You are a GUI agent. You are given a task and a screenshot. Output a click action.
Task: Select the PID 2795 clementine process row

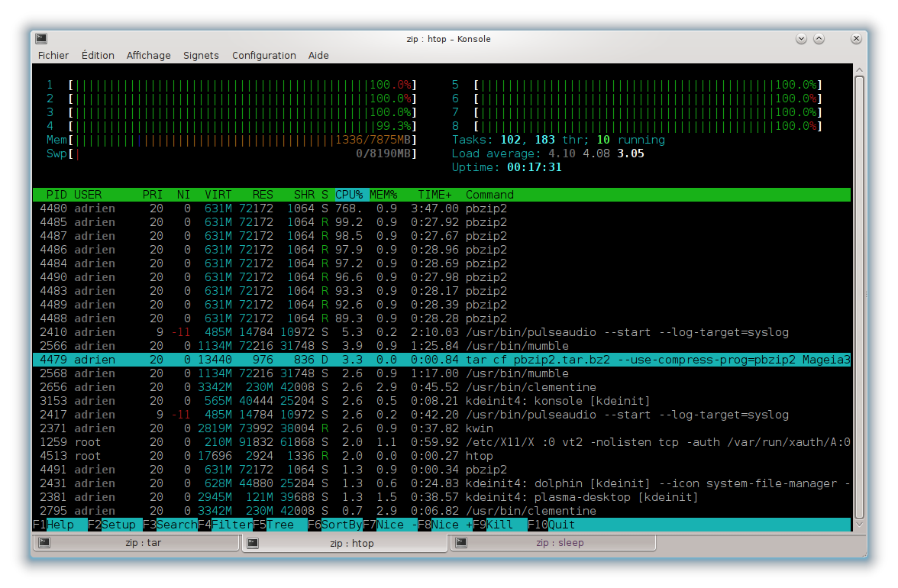(x=441, y=511)
